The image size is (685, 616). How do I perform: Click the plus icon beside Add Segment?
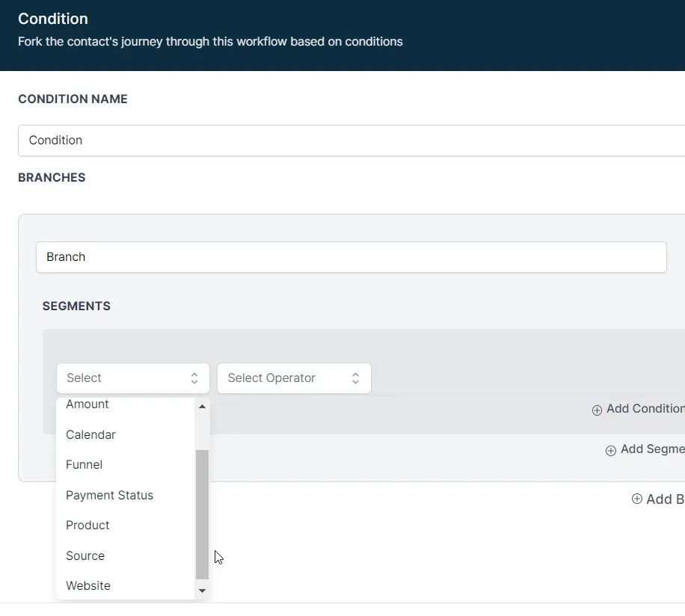[611, 450]
